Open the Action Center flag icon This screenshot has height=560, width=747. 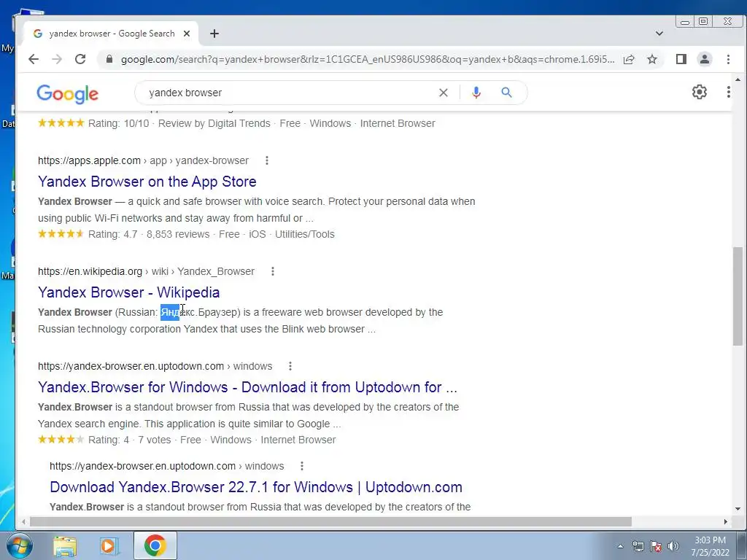(656, 546)
